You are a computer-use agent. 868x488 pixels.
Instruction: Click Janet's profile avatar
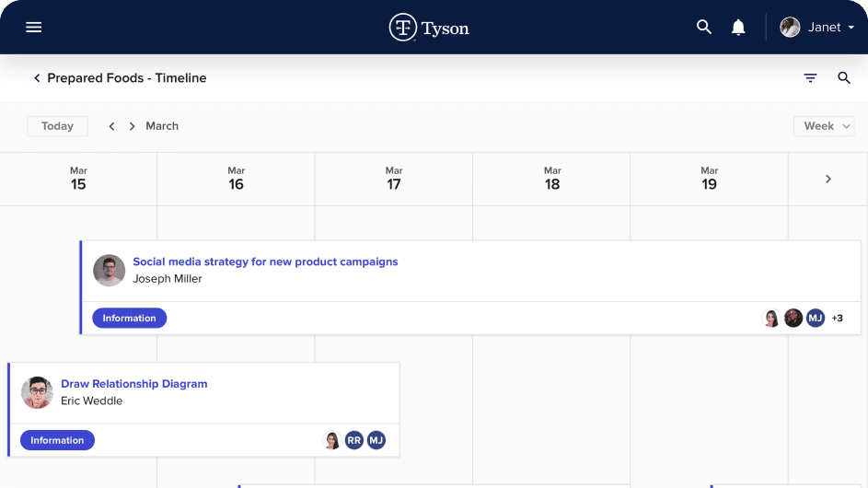(790, 27)
